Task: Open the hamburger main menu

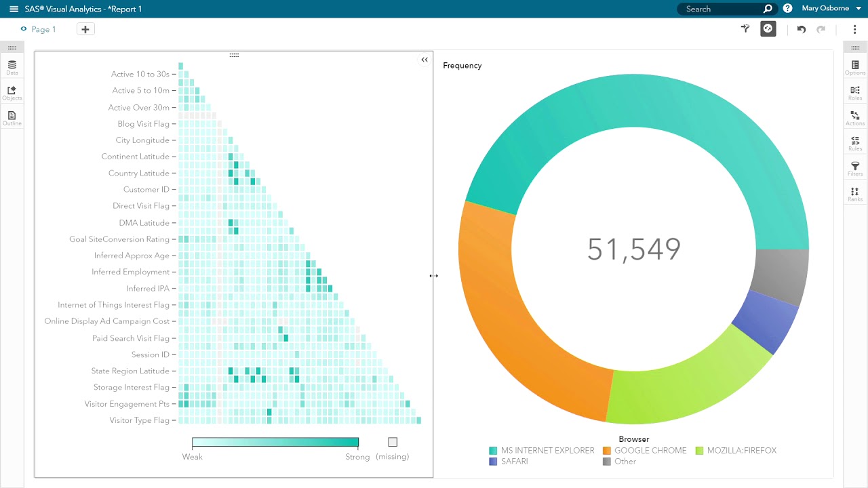Action: (x=14, y=9)
